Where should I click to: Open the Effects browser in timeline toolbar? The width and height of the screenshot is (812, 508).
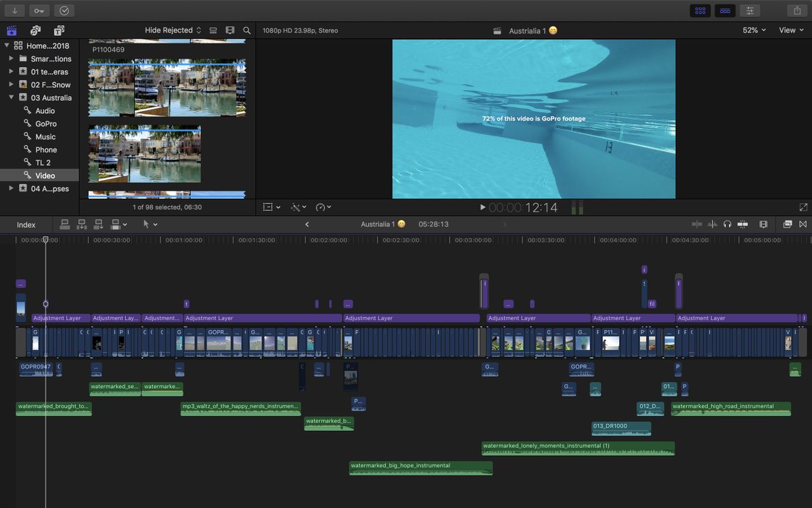[x=787, y=224]
